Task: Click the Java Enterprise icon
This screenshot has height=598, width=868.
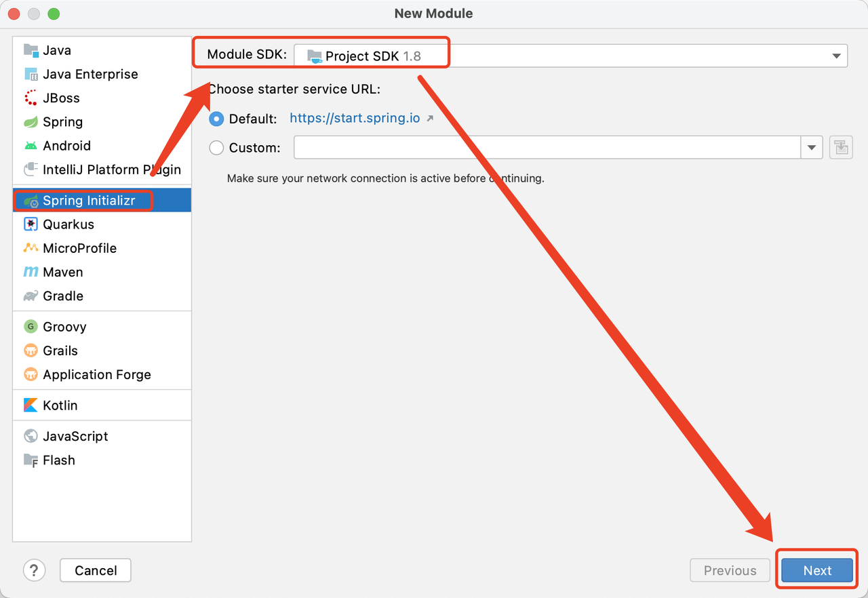Action: point(31,74)
